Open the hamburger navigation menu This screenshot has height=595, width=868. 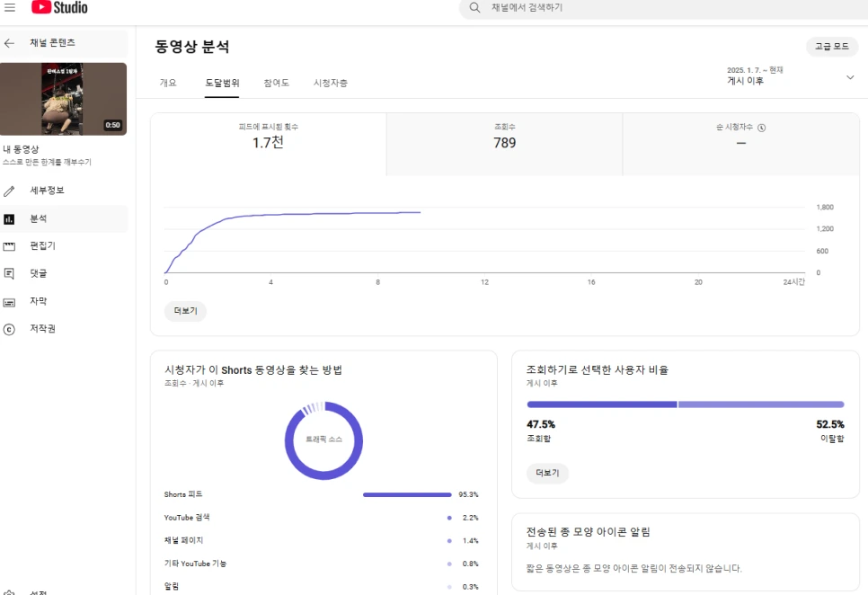pos(10,8)
